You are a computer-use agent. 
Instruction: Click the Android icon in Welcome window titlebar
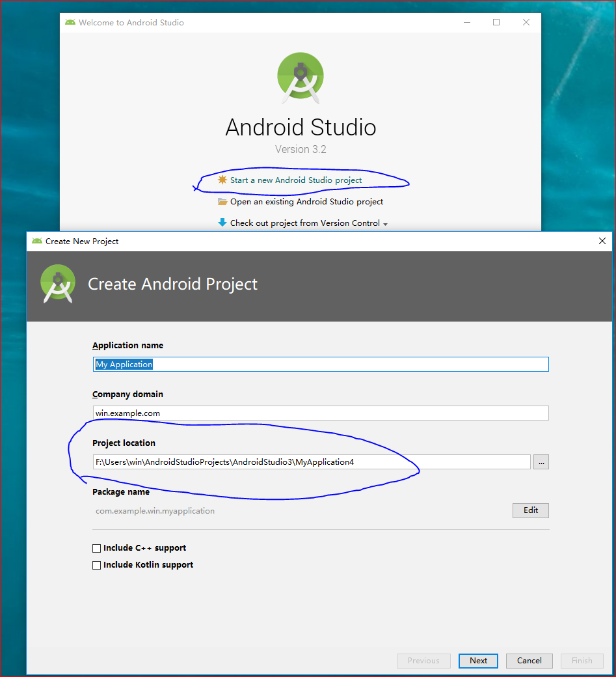click(x=70, y=21)
